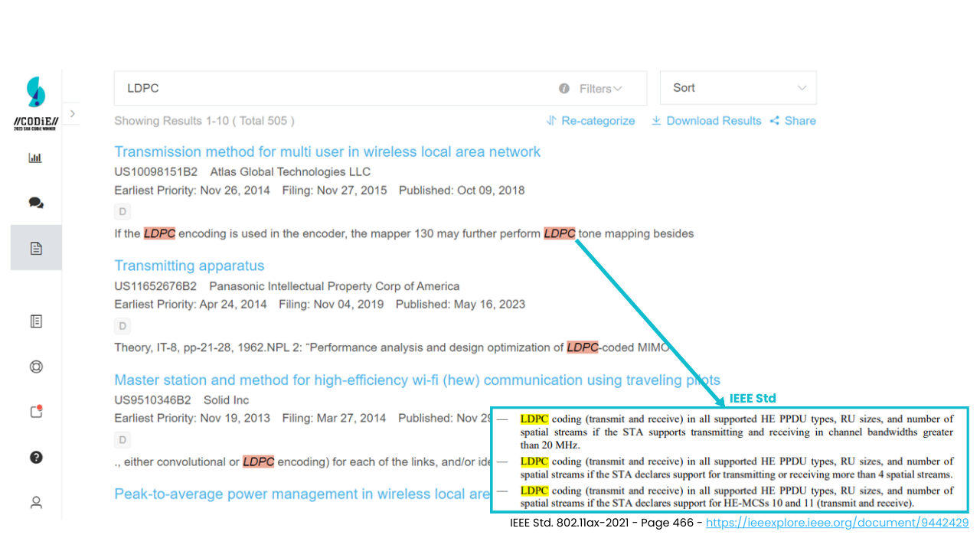The image size is (980, 551).
Task: Open the Sort dropdown
Action: [738, 88]
